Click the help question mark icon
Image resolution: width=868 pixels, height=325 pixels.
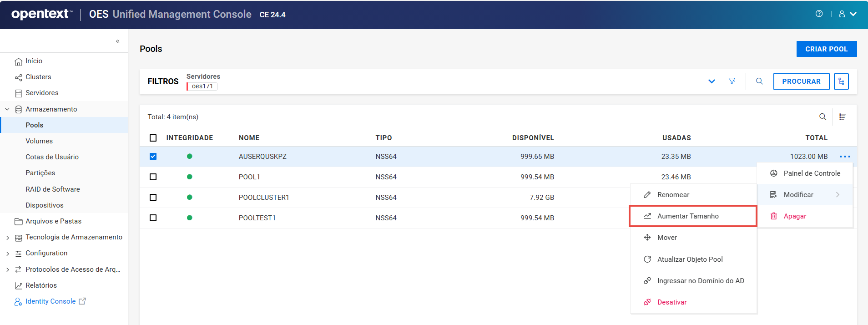coord(819,14)
